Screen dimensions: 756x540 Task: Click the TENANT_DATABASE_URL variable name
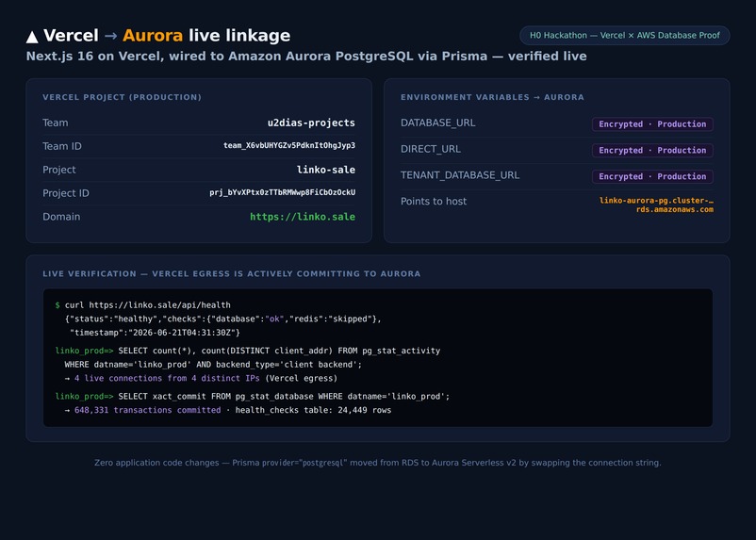460,175
